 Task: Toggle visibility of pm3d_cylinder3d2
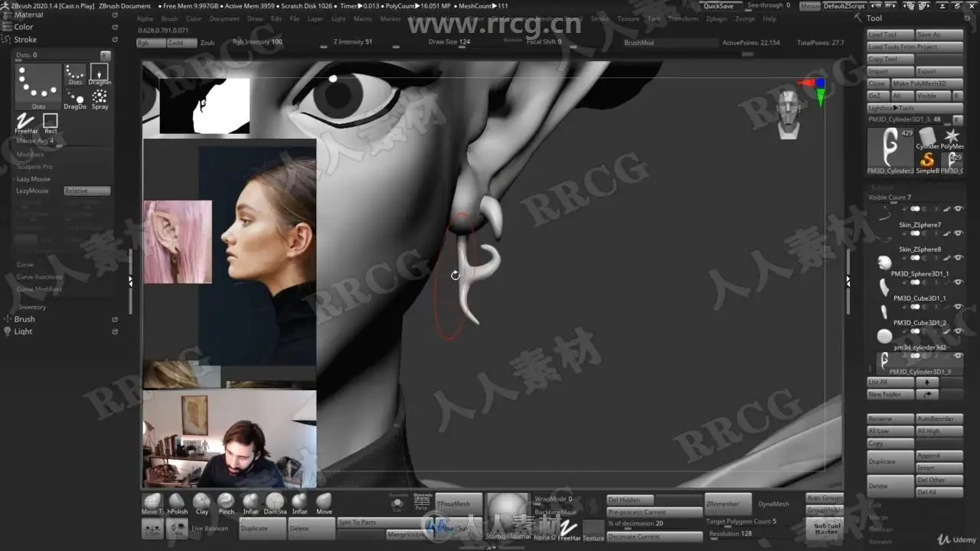(x=958, y=331)
